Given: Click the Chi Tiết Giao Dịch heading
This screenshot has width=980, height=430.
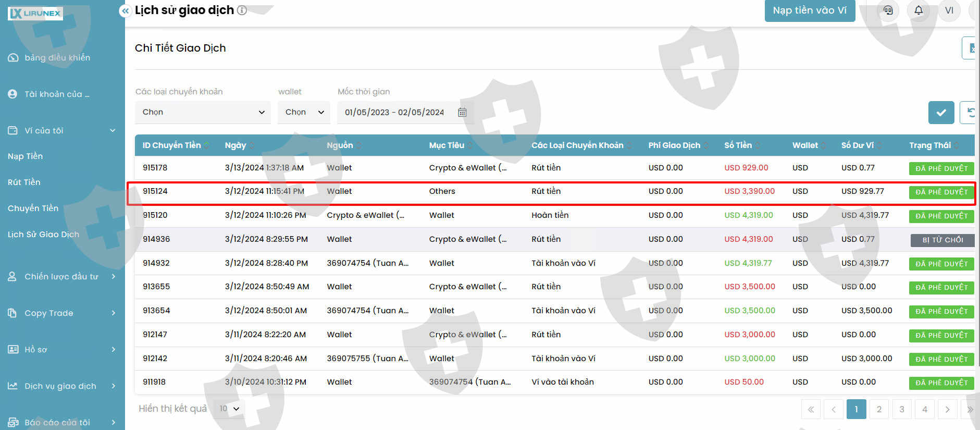Looking at the screenshot, I should (180, 48).
